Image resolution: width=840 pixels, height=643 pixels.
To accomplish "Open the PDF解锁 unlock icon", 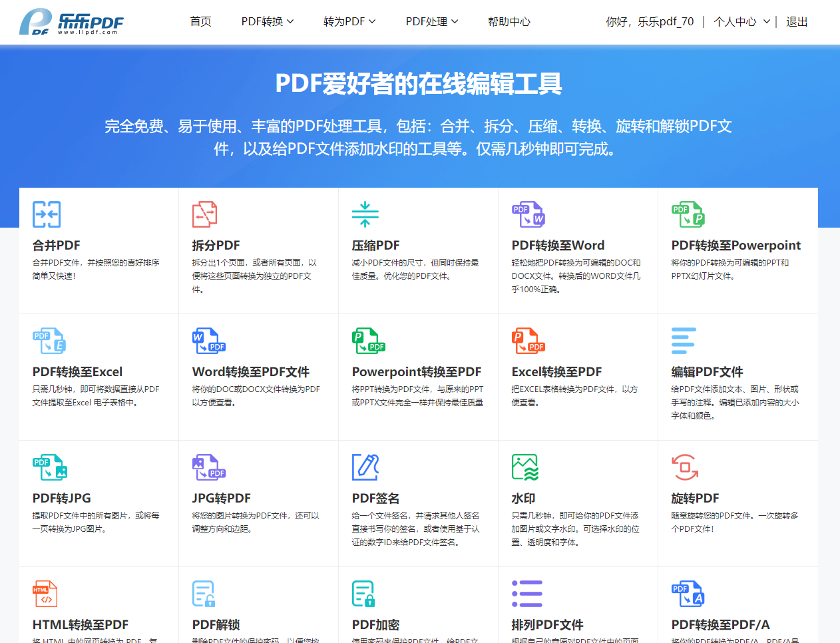I will click(x=204, y=594).
